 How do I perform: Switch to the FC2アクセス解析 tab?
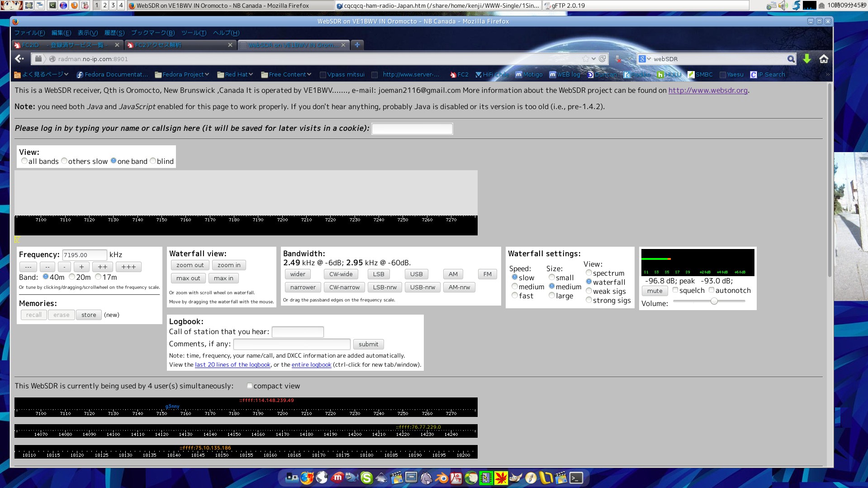pyautogui.click(x=179, y=45)
